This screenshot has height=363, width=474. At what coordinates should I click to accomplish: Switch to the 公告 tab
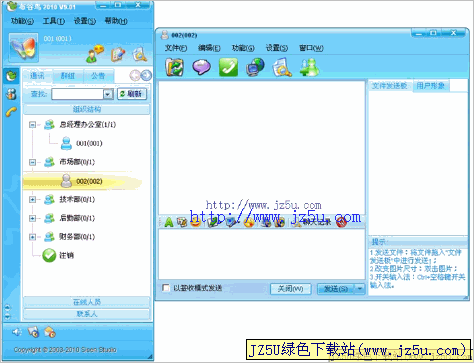pos(98,76)
